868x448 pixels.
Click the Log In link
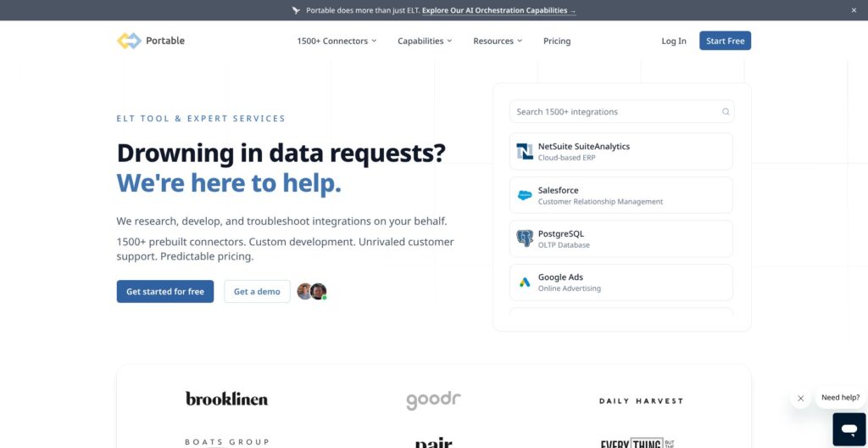[674, 41]
